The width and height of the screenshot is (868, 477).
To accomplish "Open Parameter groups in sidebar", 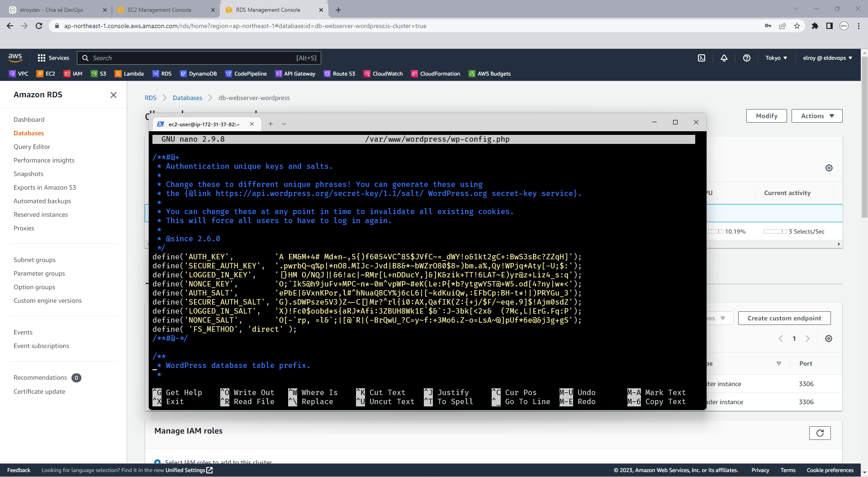I will tap(39, 273).
